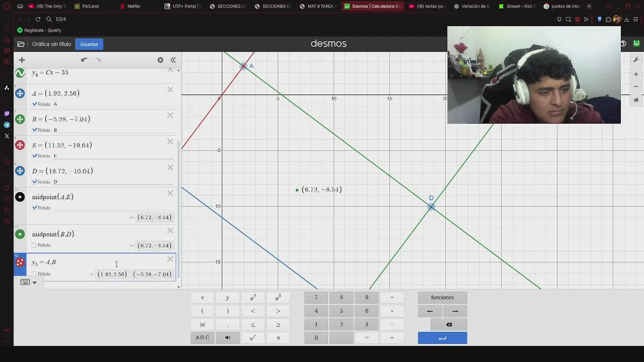This screenshot has width=644, height=362.
Task: Click inside y5 = A,B expression
Action: pyautogui.click(x=44, y=262)
